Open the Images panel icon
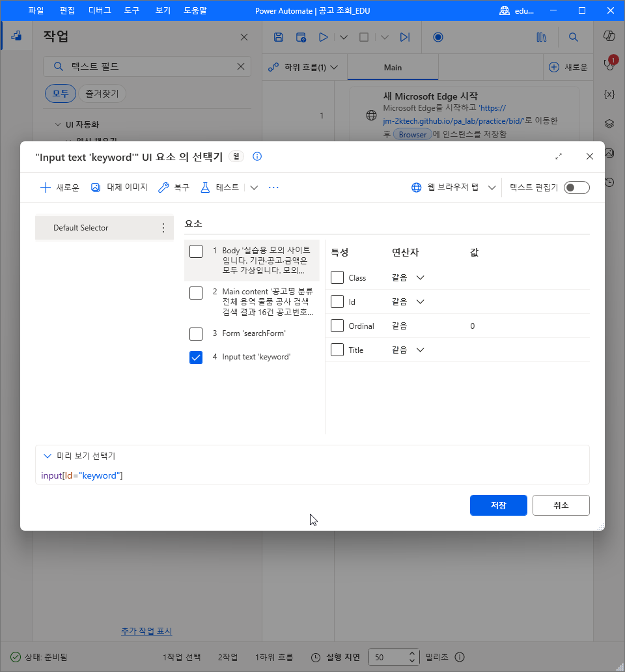The image size is (625, 672). (609, 152)
